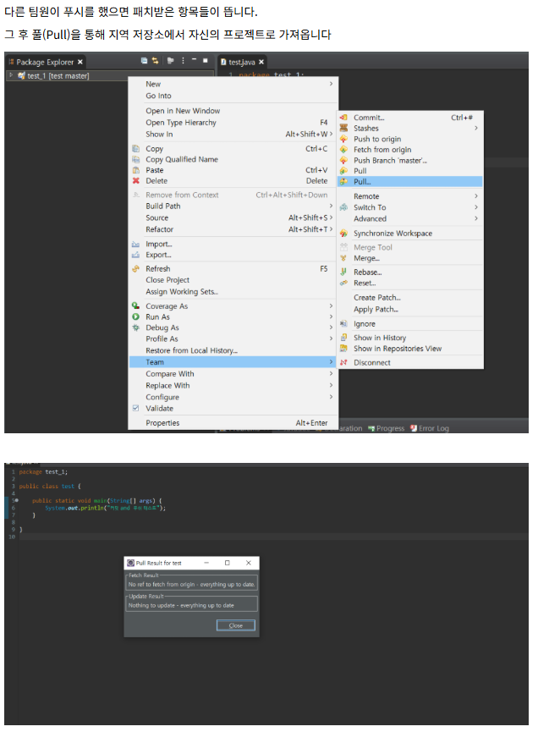Expand the test_1 project tree node
Viewport: 560px width, 732px height.
tap(11, 75)
